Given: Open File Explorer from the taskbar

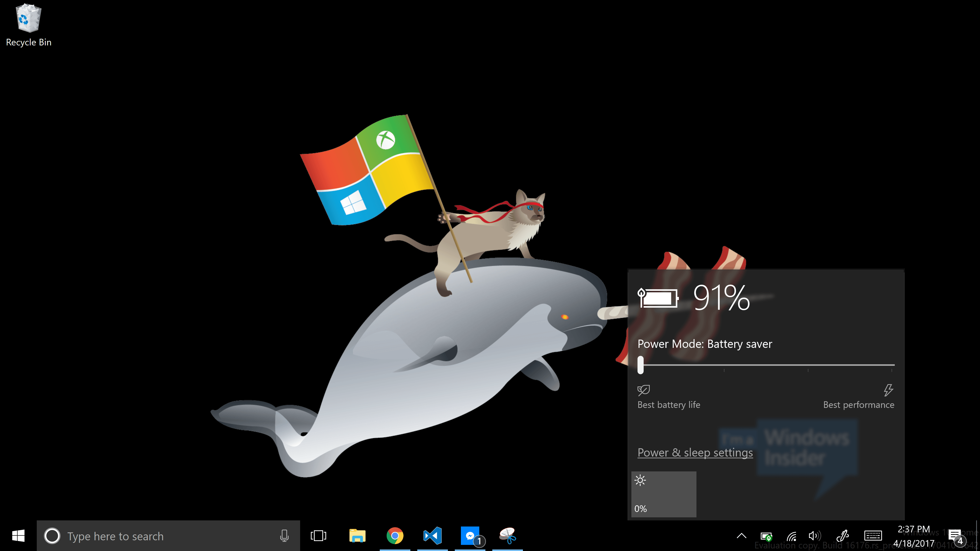Looking at the screenshot, I should pos(357,536).
